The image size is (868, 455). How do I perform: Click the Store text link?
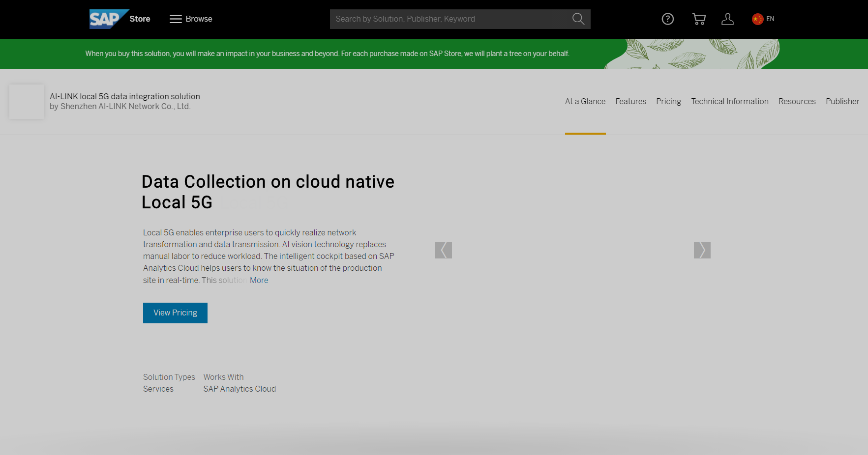coord(140,19)
